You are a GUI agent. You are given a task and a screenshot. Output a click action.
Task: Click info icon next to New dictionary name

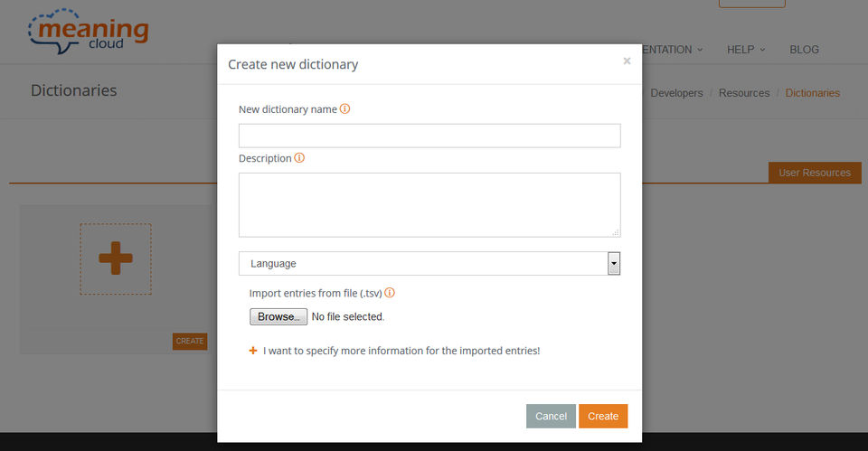tap(344, 109)
